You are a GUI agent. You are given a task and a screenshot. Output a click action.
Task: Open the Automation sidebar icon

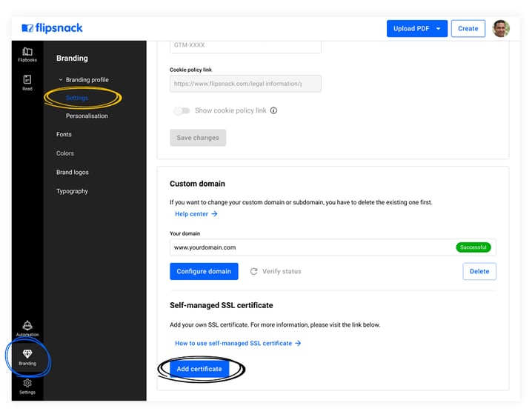click(27, 329)
